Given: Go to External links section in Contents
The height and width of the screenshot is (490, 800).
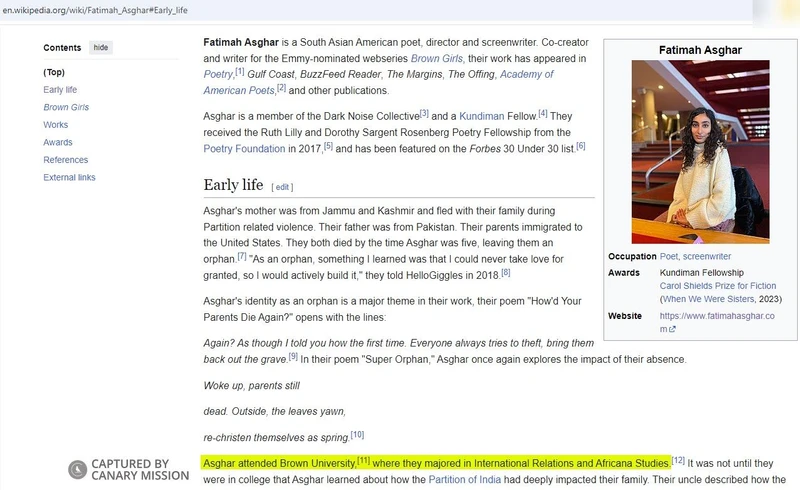Looking at the screenshot, I should pyautogui.click(x=69, y=177).
